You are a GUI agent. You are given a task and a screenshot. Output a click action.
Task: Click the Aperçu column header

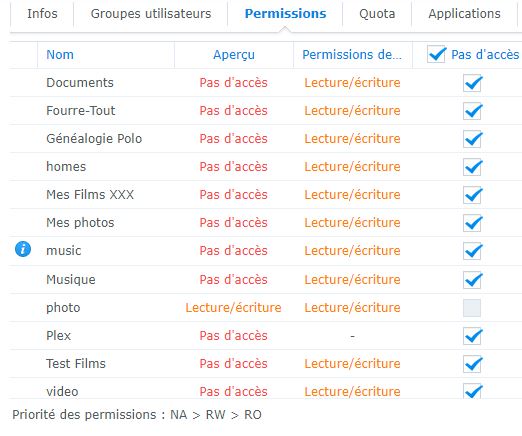coord(234,55)
